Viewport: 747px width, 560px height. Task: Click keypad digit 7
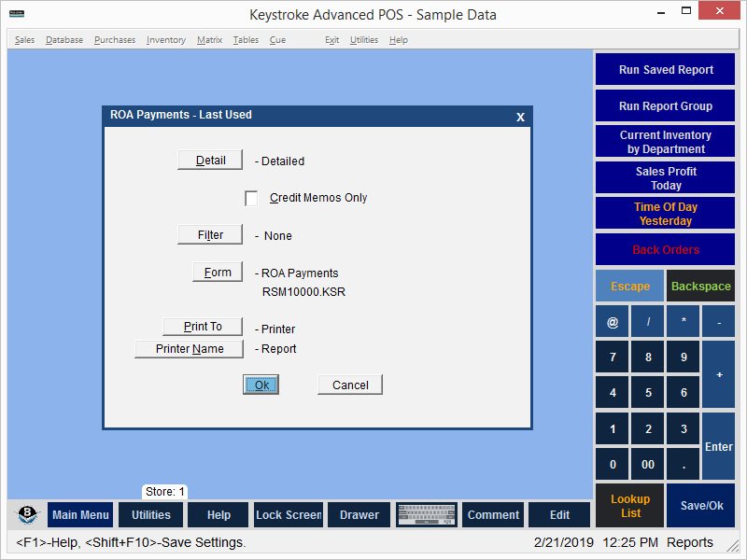click(x=613, y=357)
